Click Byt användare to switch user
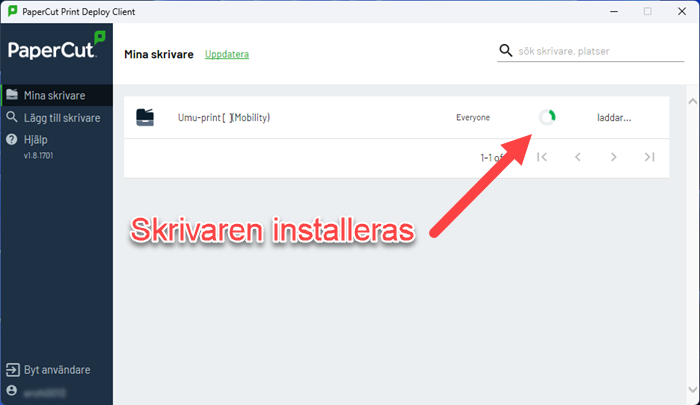This screenshot has width=700, height=405. (x=57, y=370)
